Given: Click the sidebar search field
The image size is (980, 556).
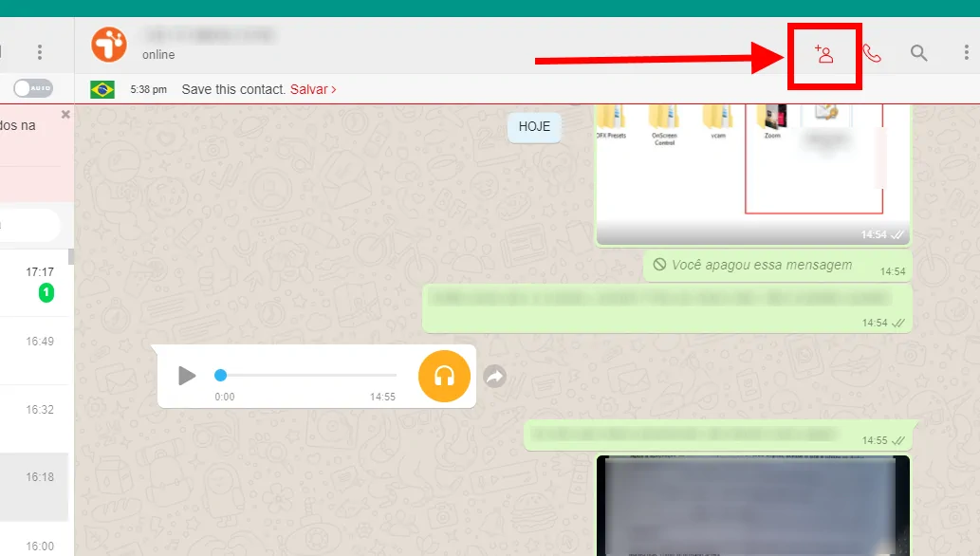Looking at the screenshot, I should (x=30, y=225).
